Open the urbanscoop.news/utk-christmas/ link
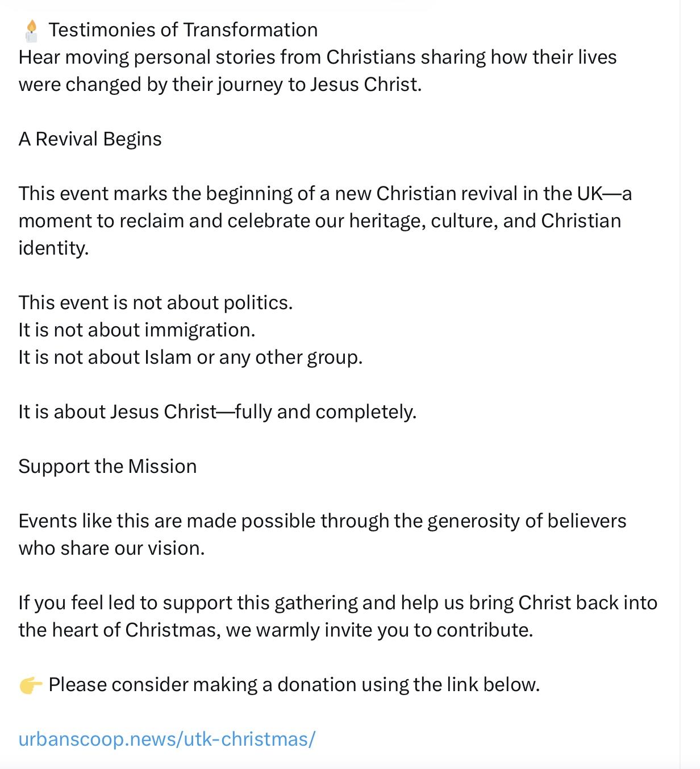 click(x=166, y=739)
